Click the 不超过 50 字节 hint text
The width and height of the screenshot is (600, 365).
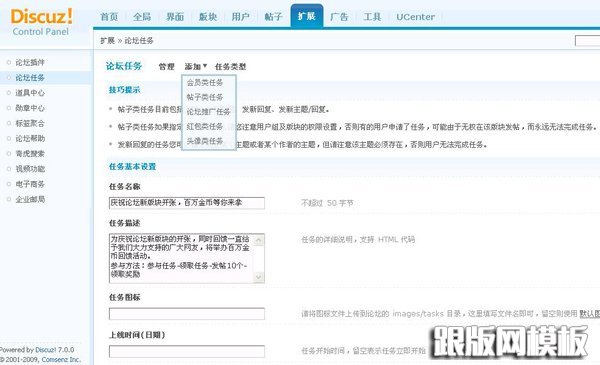pos(327,203)
